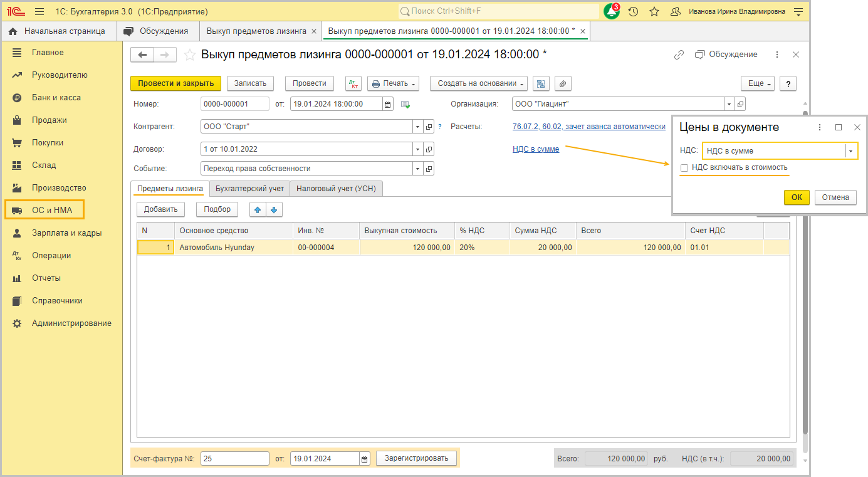Screen dimensions: 868x477
Task: Move table row down arrow
Action: [273, 209]
